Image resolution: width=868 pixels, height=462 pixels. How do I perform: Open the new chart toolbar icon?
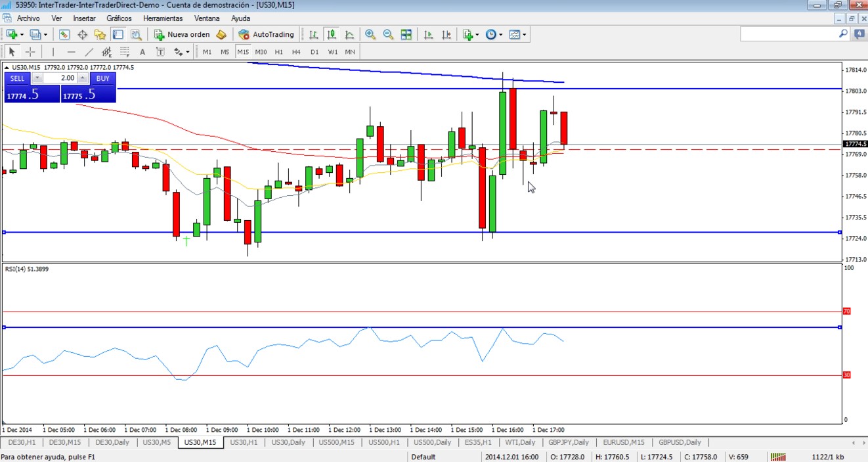(12, 34)
